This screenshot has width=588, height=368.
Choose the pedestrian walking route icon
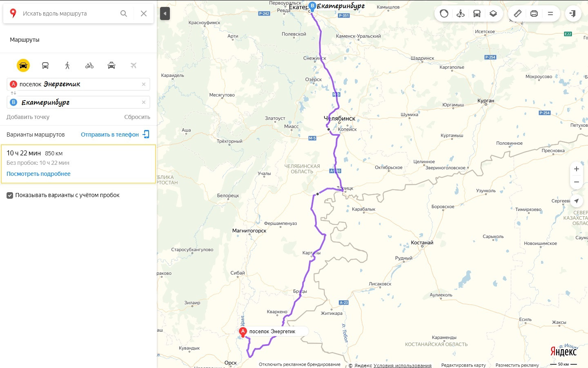(x=67, y=65)
